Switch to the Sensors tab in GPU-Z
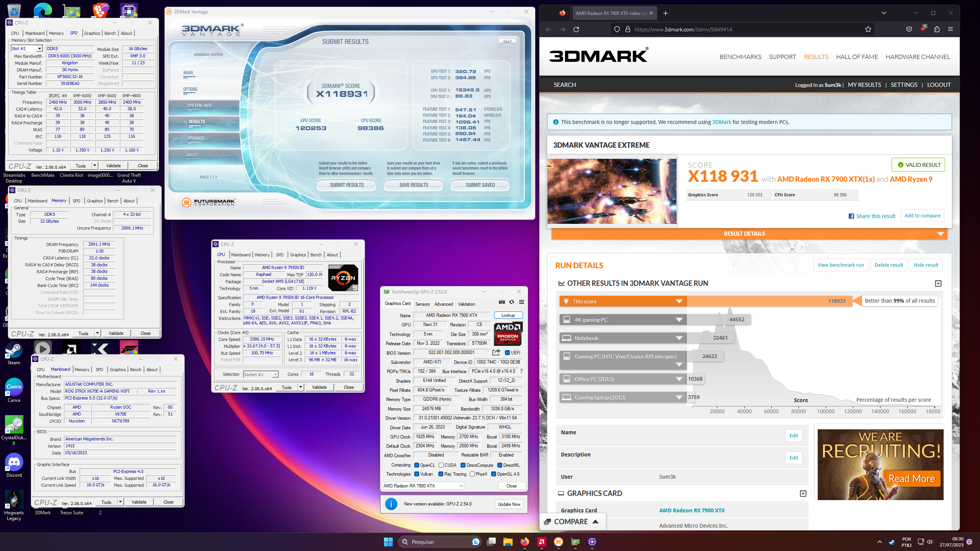980x551 pixels. (422, 304)
